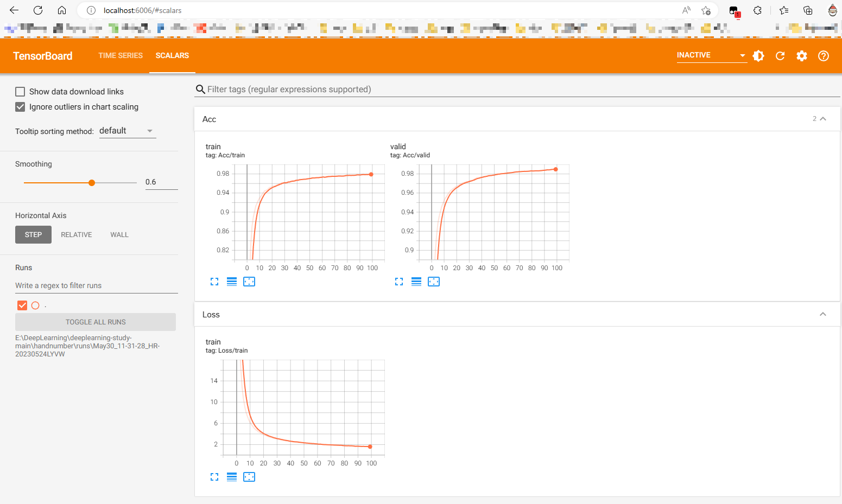Open browser read aloud option

tap(686, 10)
